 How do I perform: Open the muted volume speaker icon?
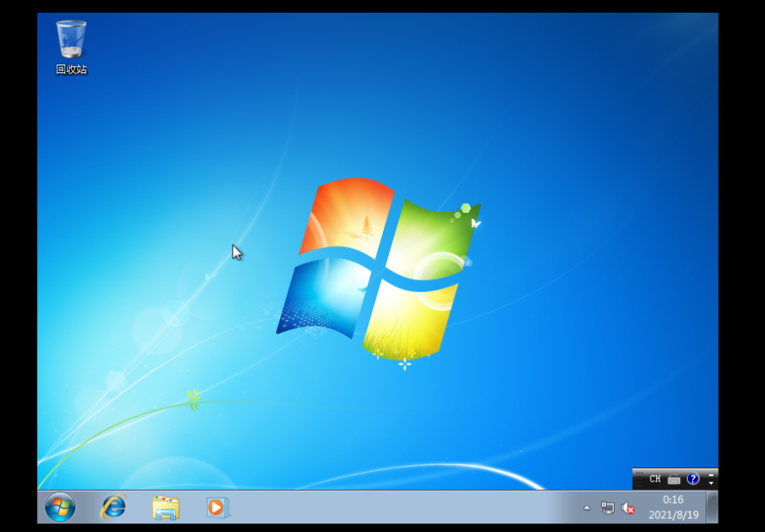(x=628, y=508)
